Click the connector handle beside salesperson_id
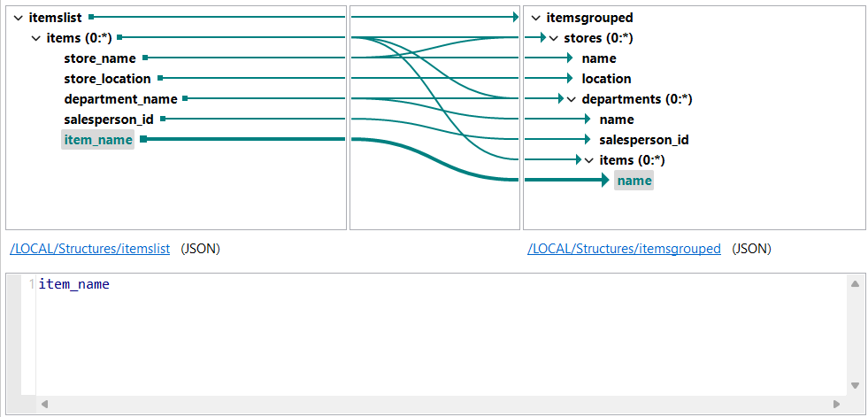 click(163, 119)
